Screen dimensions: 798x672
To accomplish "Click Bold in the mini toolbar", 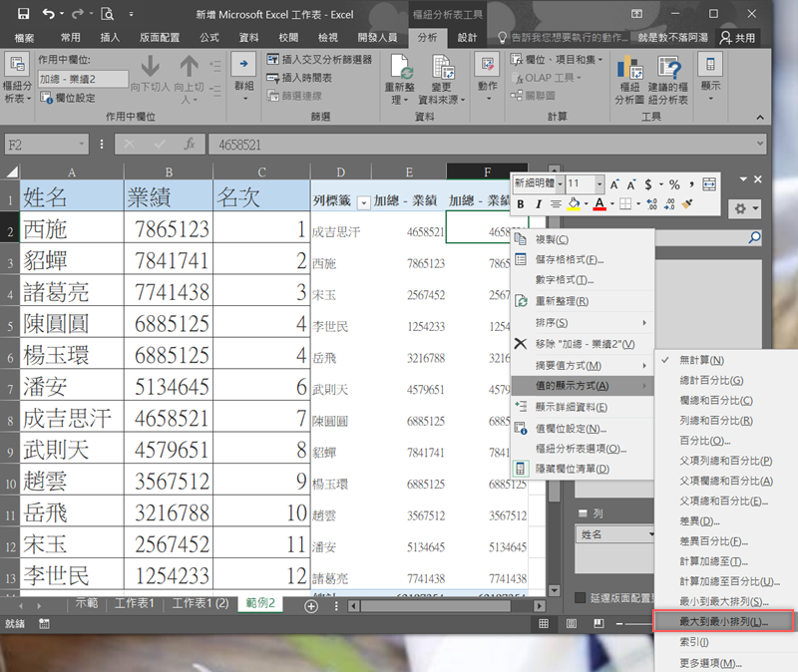I will tap(521, 204).
